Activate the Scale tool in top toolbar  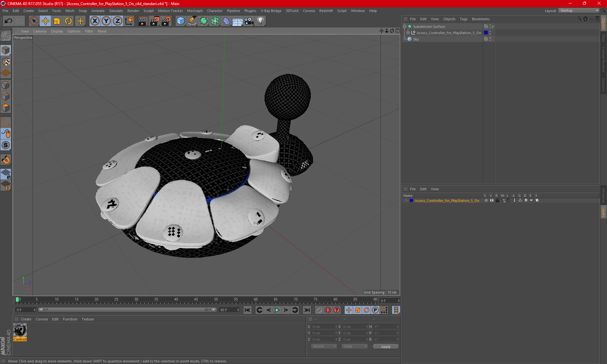coord(57,21)
